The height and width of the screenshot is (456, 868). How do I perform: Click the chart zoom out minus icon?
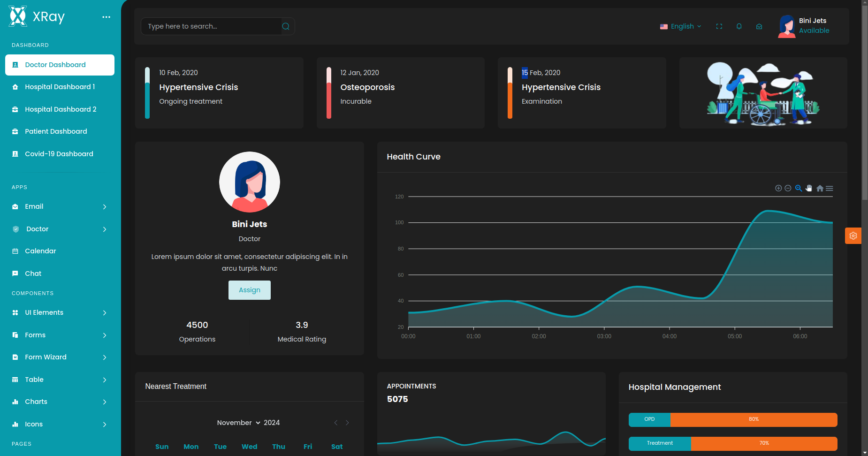click(788, 188)
